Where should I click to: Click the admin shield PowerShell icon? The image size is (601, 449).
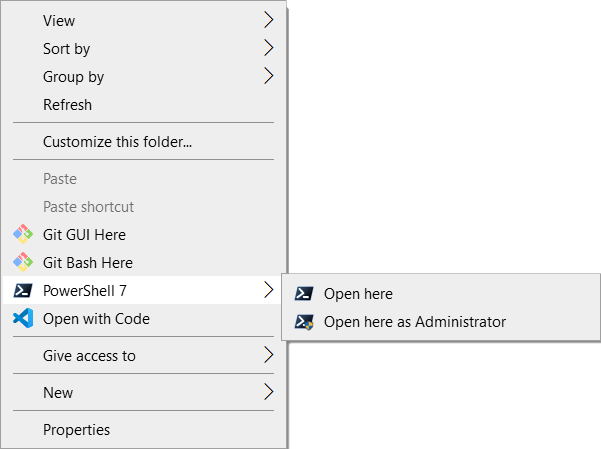[304, 322]
